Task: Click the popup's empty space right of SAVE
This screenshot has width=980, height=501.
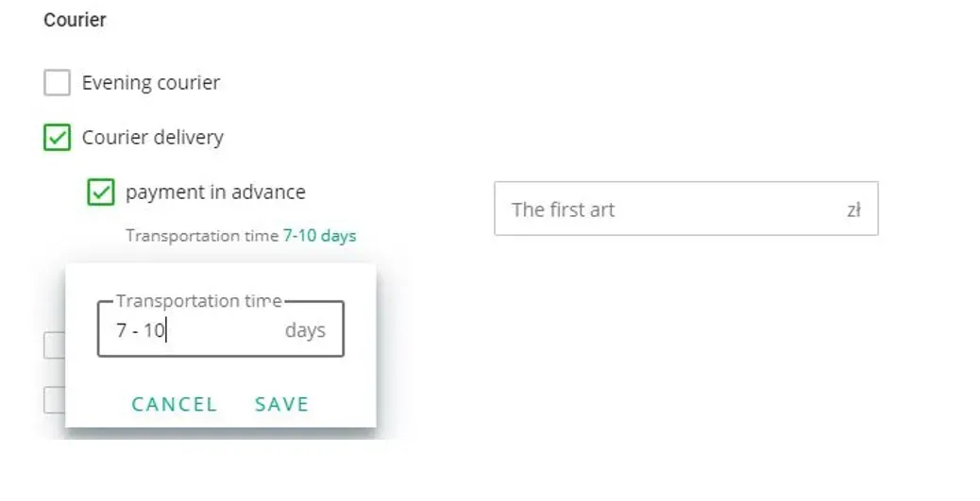Action: tap(343, 404)
